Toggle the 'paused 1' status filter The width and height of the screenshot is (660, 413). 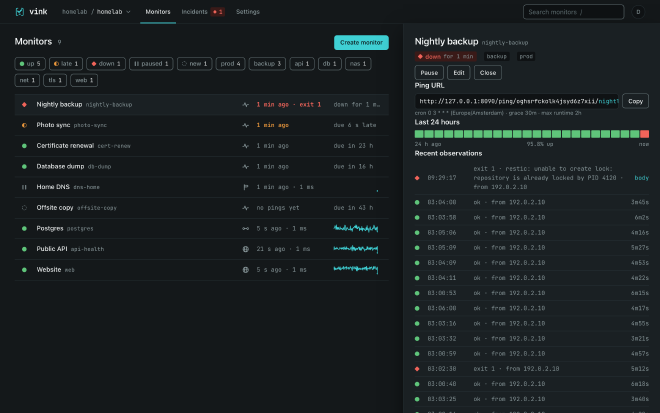[151, 64]
